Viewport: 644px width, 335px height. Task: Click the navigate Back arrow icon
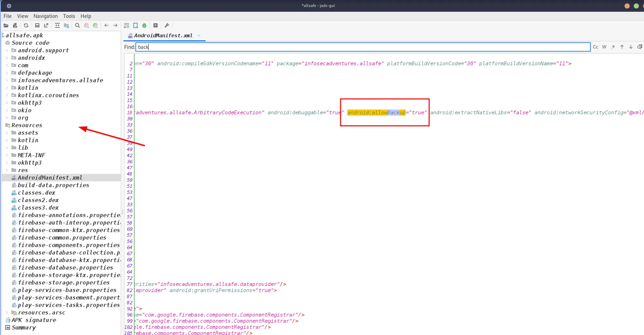(106, 25)
